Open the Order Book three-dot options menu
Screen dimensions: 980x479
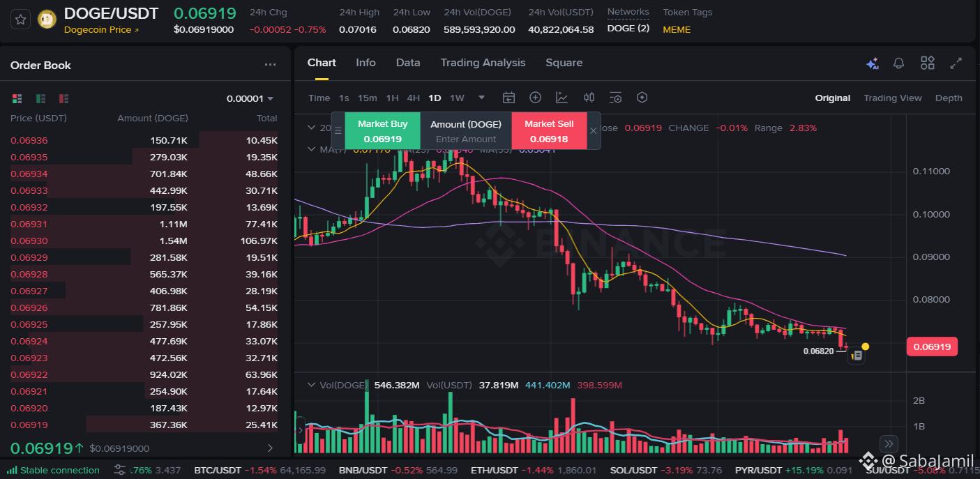(271, 65)
